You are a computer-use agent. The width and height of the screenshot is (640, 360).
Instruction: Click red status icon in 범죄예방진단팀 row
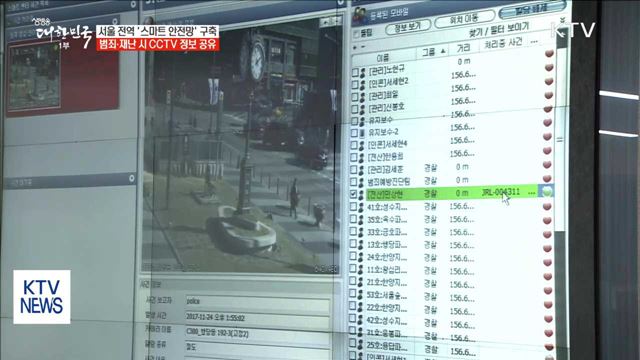click(548, 178)
